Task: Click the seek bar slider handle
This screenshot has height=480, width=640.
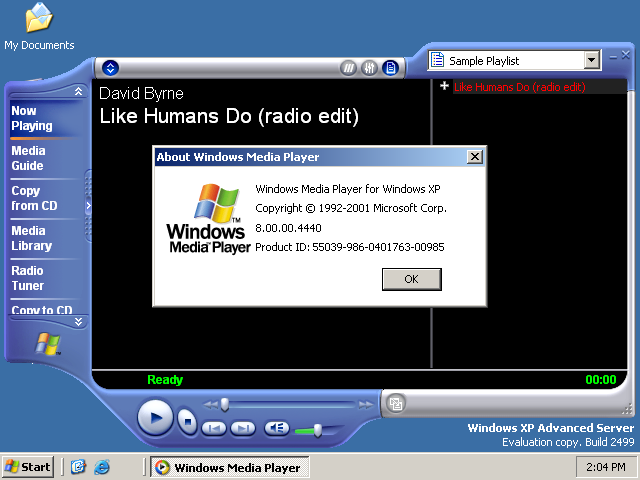Action: pos(224,404)
